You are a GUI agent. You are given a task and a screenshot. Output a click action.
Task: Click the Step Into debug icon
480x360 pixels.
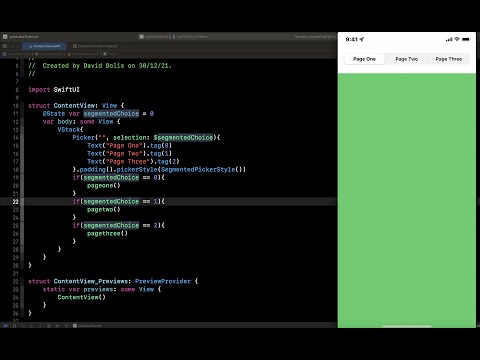[x=31, y=326]
